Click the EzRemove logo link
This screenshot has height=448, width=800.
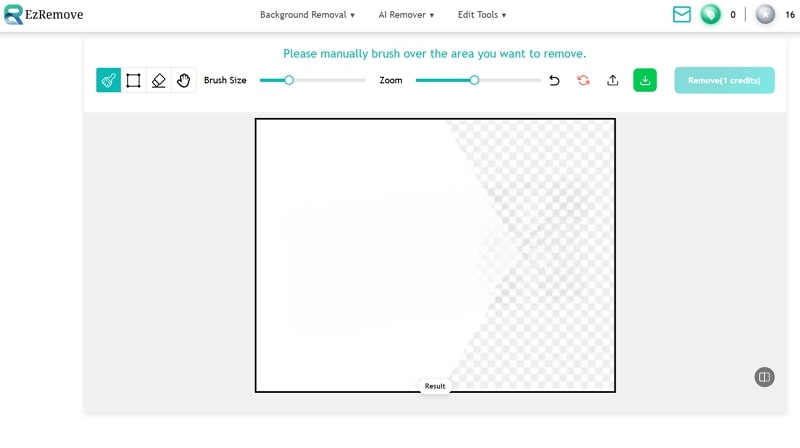point(43,15)
